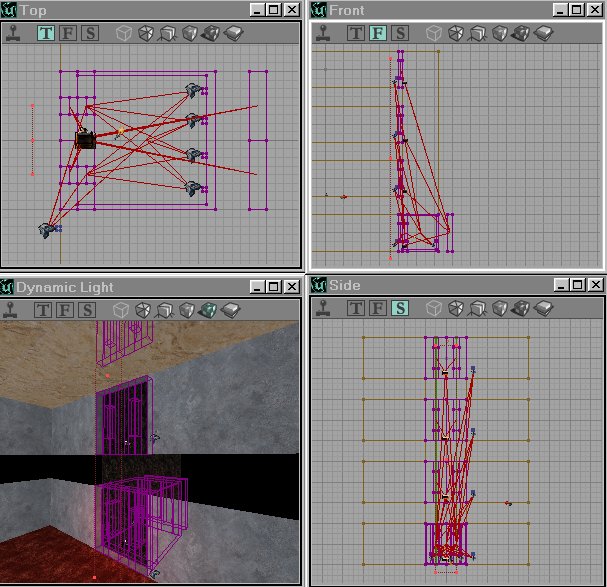Toggle realtime preview joystick in Top viewport

(x=14, y=33)
